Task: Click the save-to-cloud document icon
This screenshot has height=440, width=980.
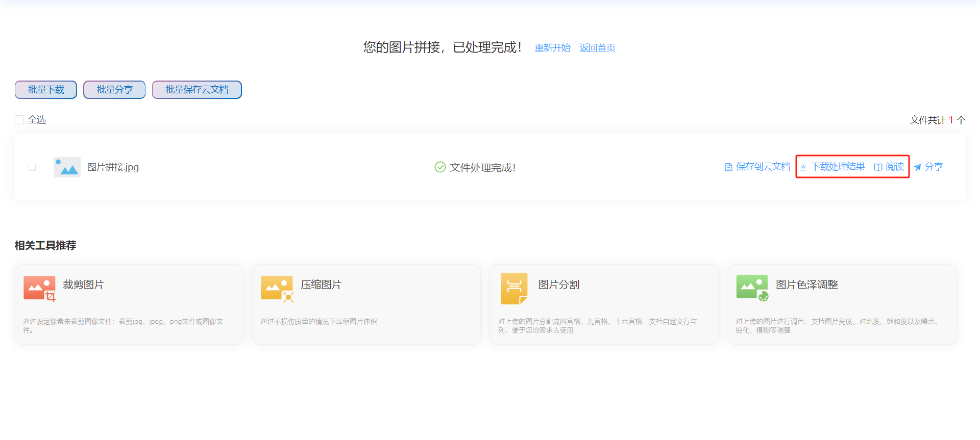Action: coord(728,167)
